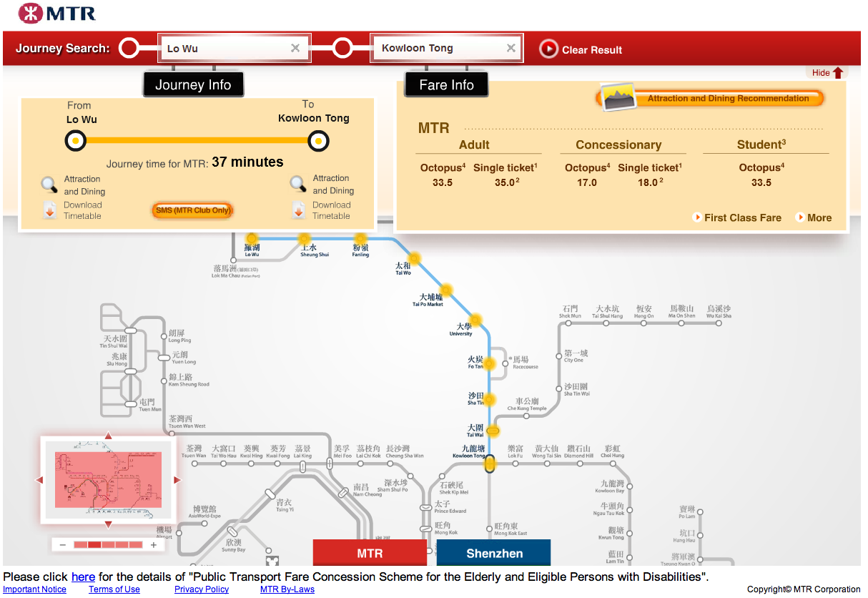Open Attraction and Dining Recommendation button
The width and height of the screenshot is (868, 598).
[x=710, y=99]
